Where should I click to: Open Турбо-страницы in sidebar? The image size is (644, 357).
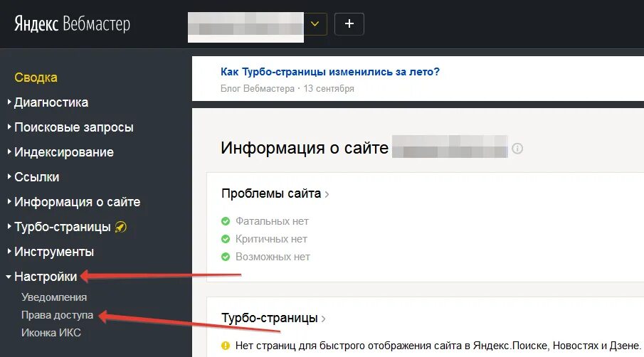63,227
